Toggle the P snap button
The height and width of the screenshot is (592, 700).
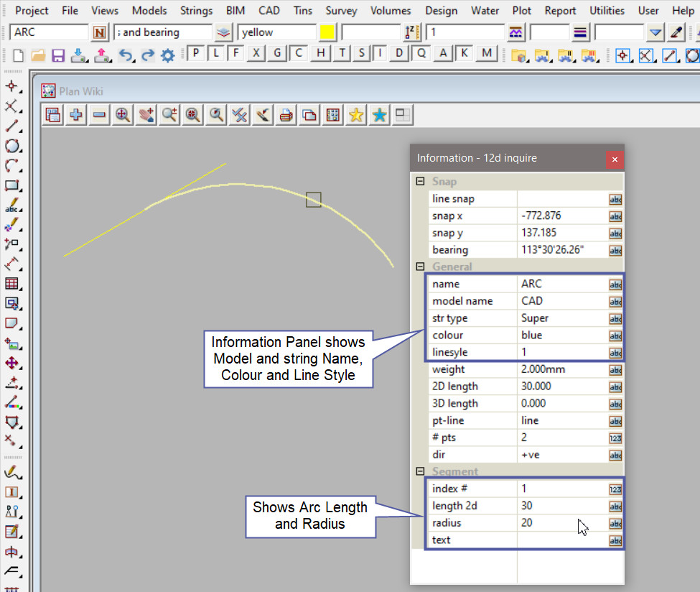[x=196, y=53]
